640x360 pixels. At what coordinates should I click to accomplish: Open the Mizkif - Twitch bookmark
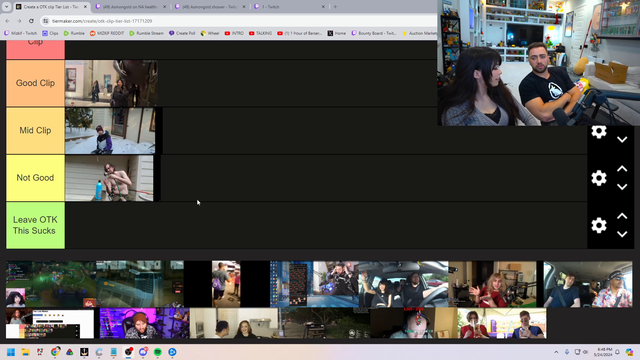point(20,33)
